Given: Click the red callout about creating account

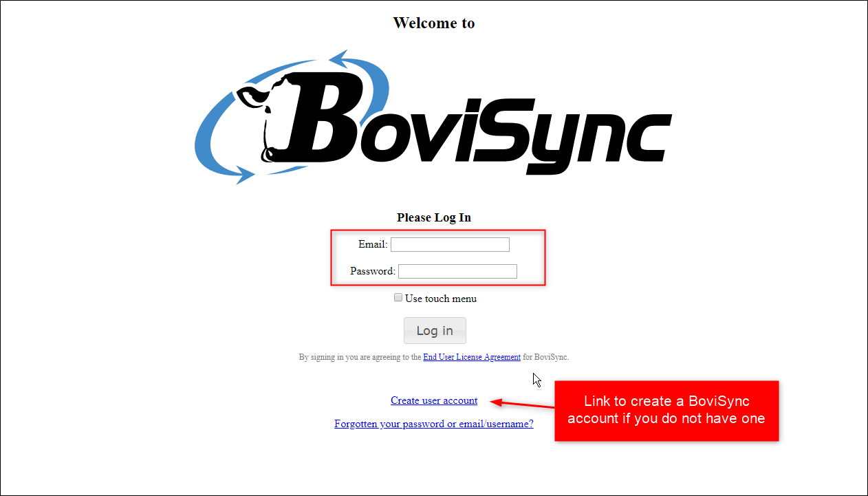Looking at the screenshot, I should pos(666,410).
